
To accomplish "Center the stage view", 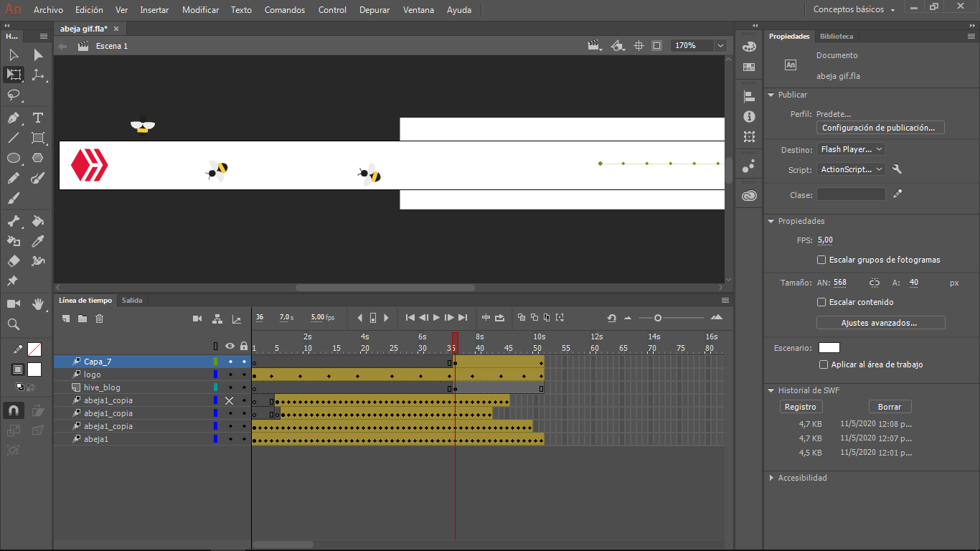I will point(639,45).
